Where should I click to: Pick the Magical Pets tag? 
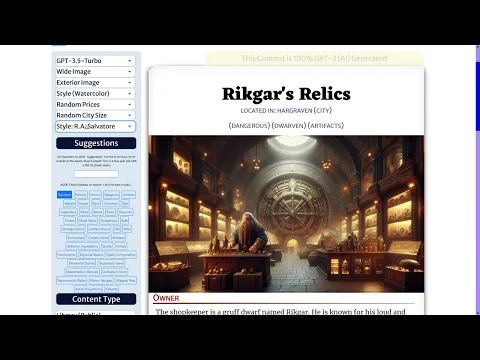[126, 280]
